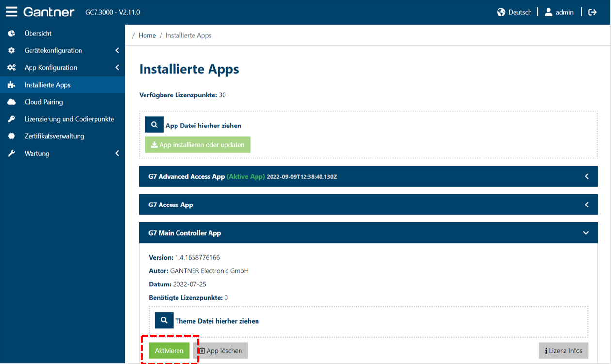Open Lizenzierung und Codierpunkte page
Viewport: 611px width, 364px height.
tap(62, 119)
